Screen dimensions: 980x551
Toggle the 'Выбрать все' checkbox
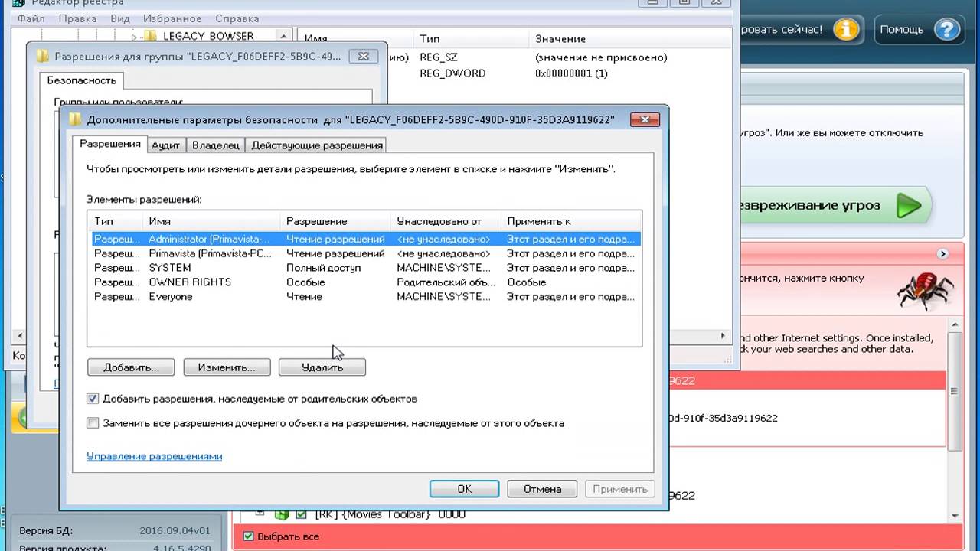[x=247, y=536]
